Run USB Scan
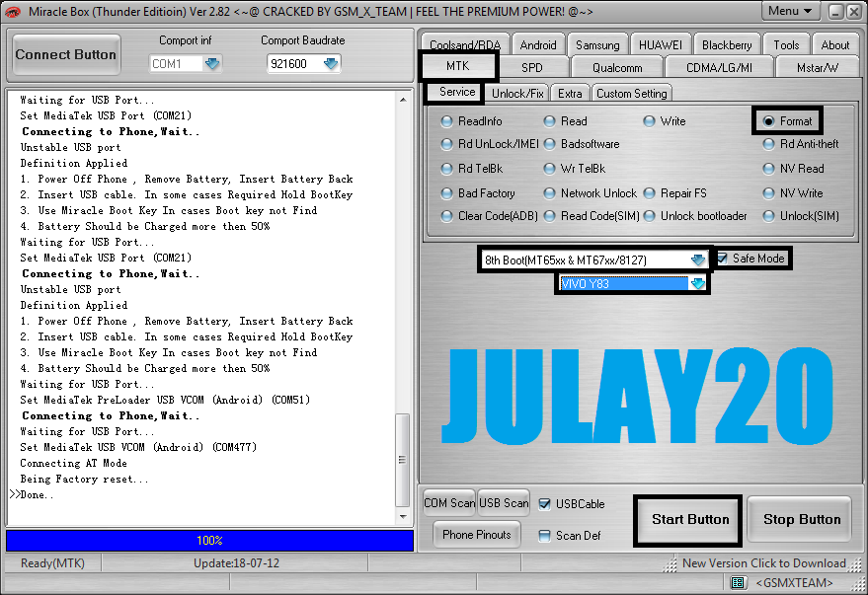Viewport: 868px width, 595px height. point(504,503)
